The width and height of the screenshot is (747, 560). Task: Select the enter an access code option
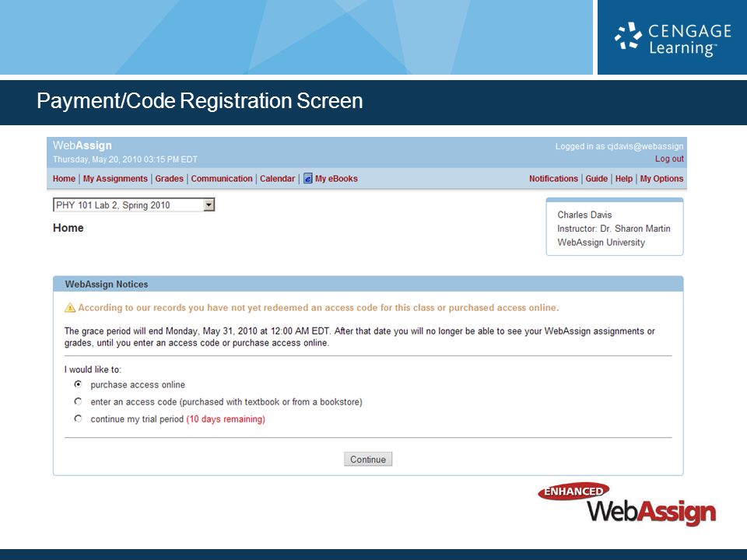click(78, 401)
